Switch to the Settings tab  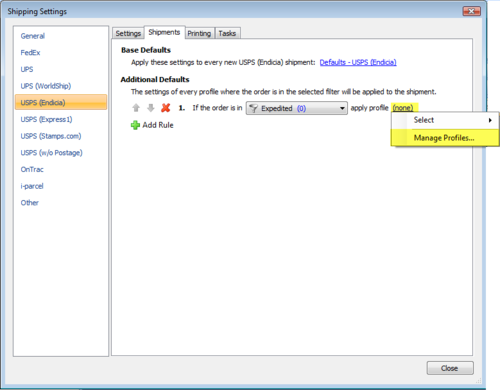click(x=128, y=33)
